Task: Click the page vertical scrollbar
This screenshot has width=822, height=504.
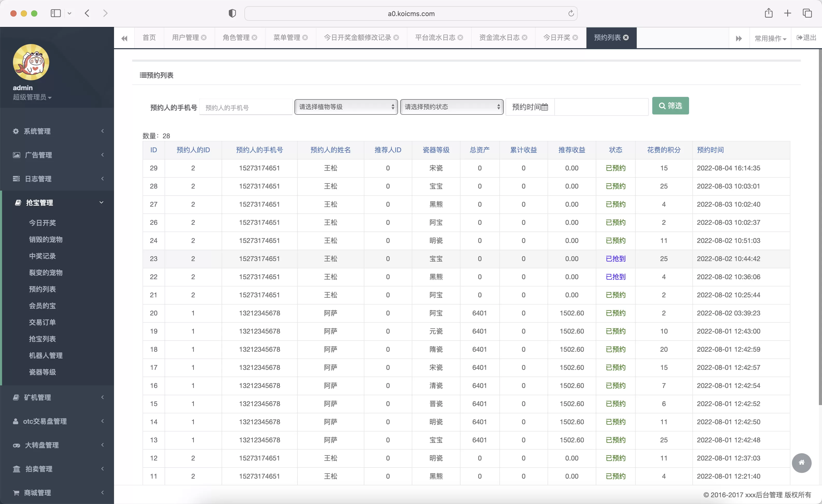Action: tap(820, 227)
